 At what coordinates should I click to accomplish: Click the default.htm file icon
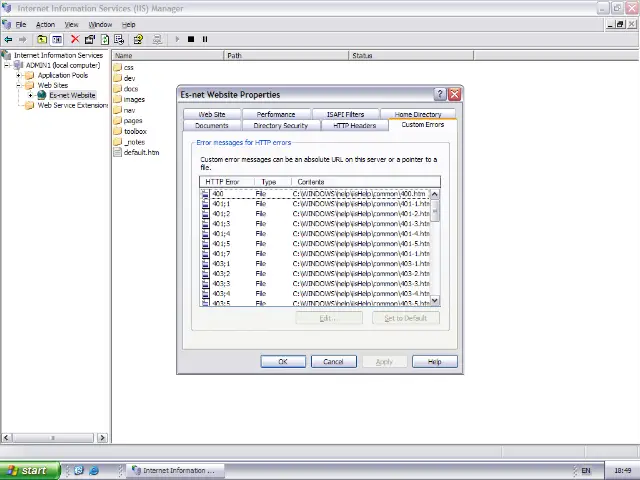click(118, 152)
